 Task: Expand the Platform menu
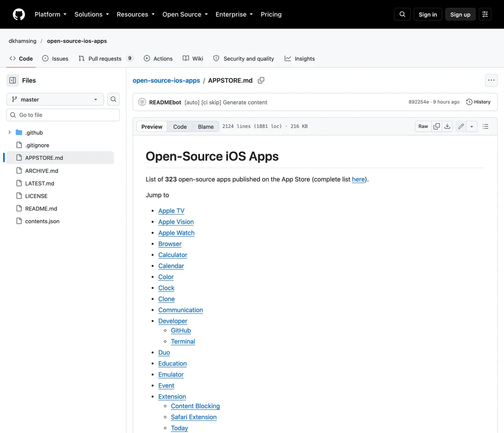tap(50, 14)
